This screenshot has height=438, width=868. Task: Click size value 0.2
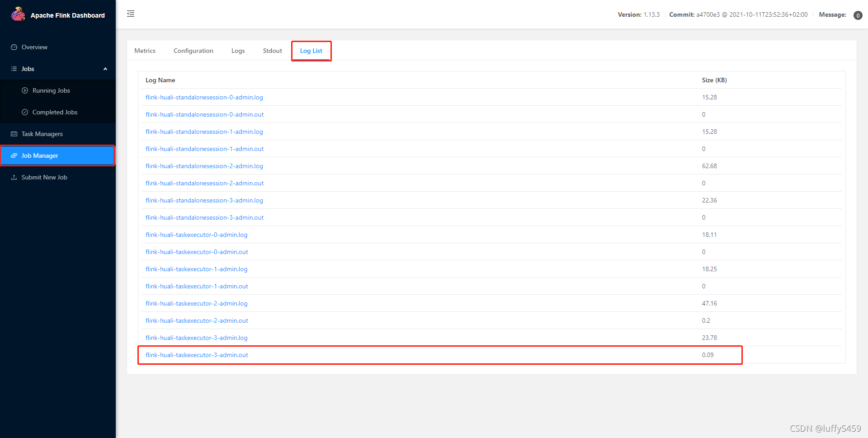[706, 320]
